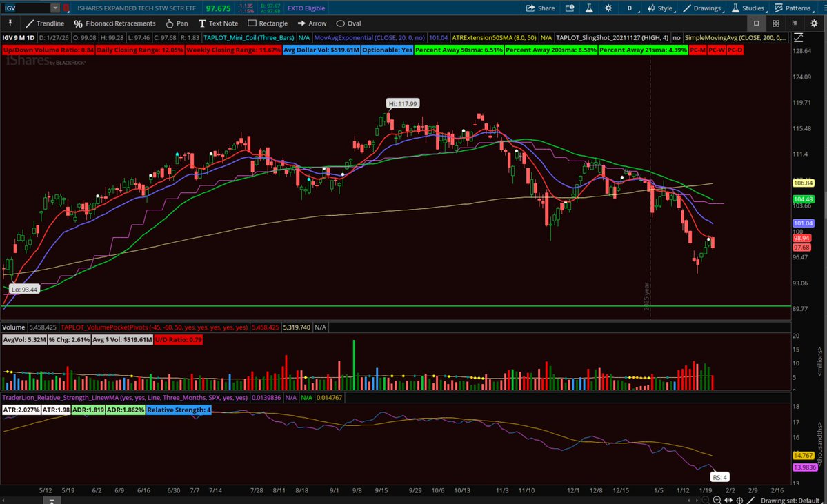Open the gear settings in drawing toolbar
The image size is (827, 504).
814,23
